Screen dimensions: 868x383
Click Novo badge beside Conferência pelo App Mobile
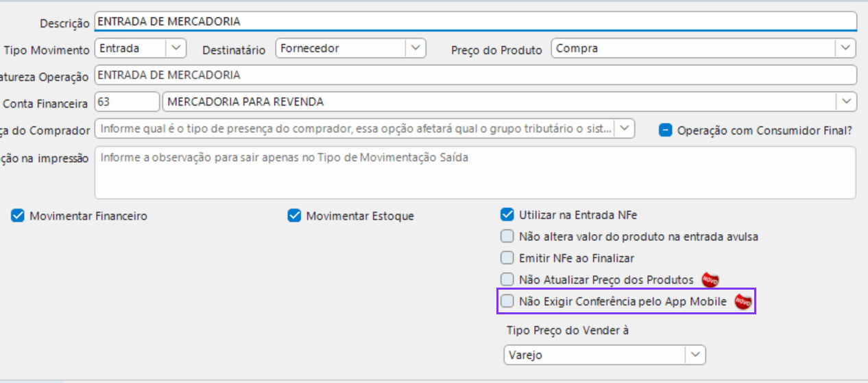coord(743,301)
